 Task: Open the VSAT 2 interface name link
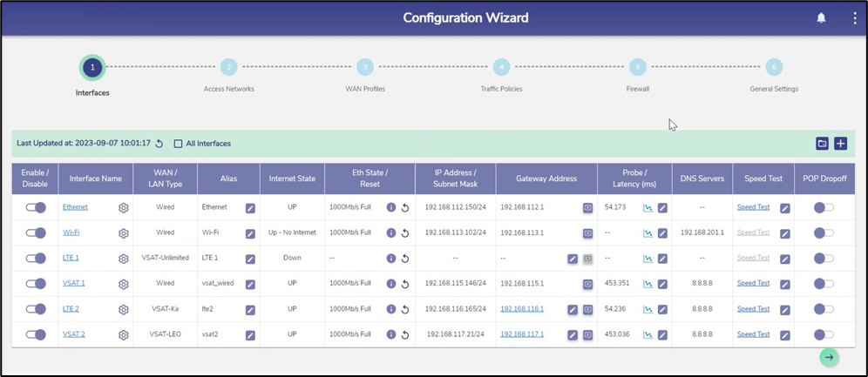click(73, 334)
